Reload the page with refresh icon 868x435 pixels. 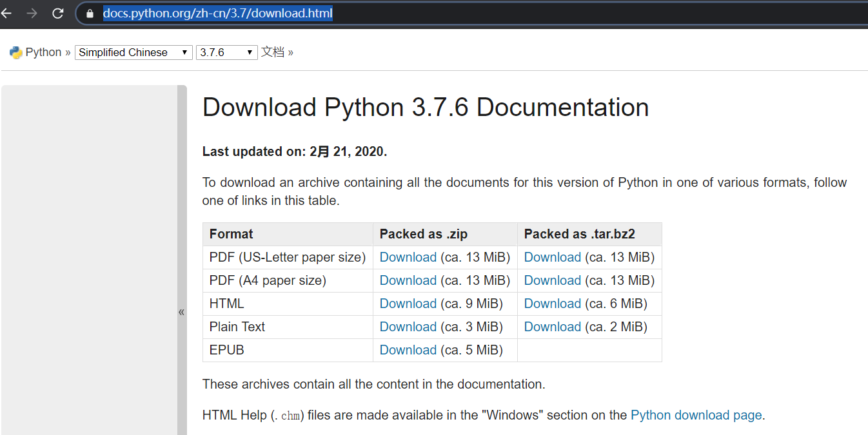coord(57,13)
